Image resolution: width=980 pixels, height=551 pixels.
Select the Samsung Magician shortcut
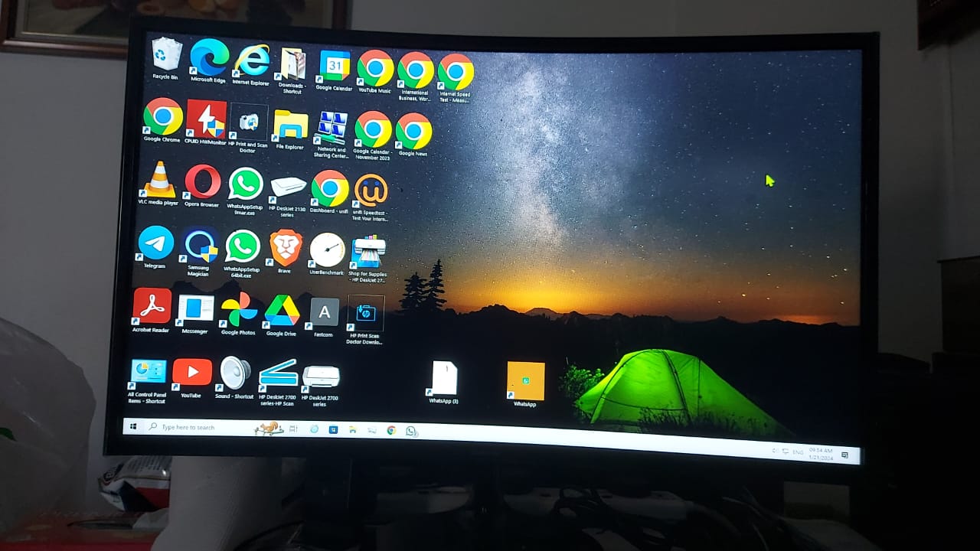coord(199,253)
